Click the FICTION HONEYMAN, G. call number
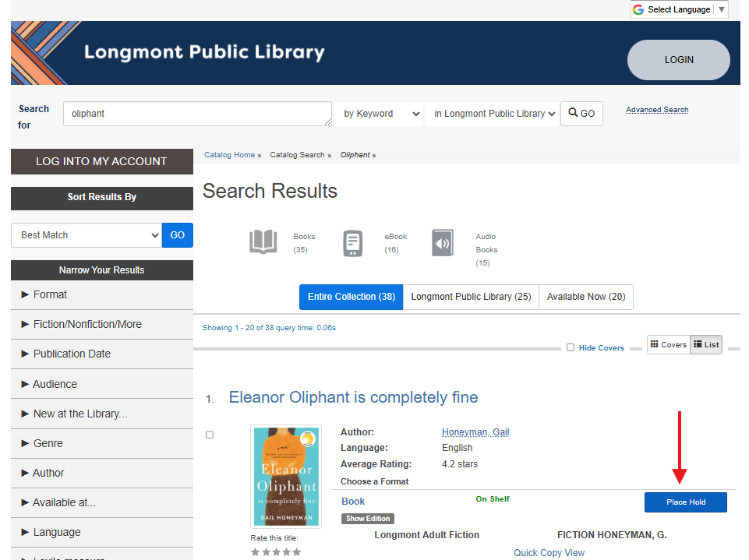Image resolution: width=749 pixels, height=560 pixels. (x=612, y=535)
